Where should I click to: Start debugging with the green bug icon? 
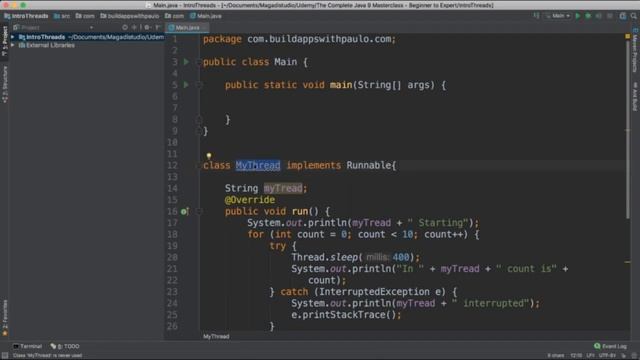pyautogui.click(x=588, y=16)
